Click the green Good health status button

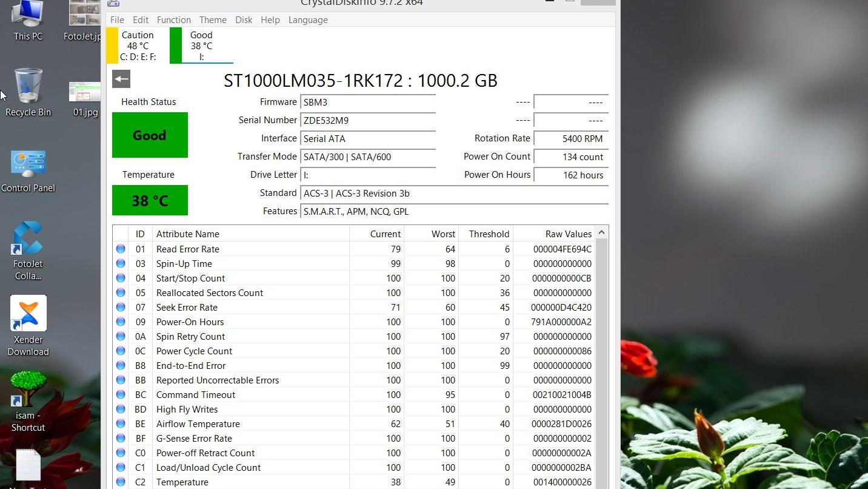150,135
